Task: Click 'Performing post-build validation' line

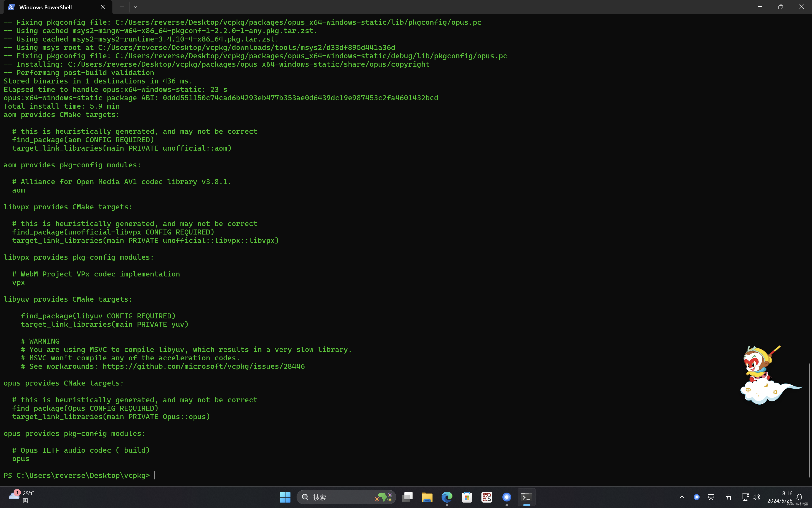Action: point(79,73)
